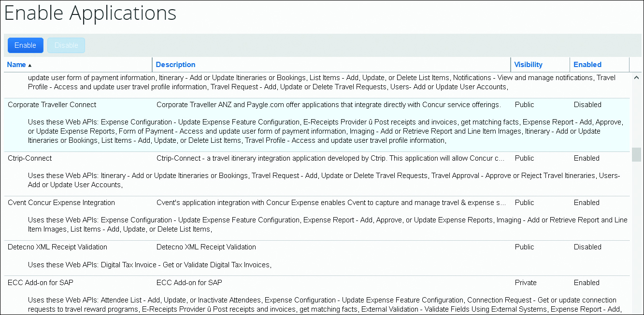Click Private visibility for ECC Add-on
This screenshot has height=315, width=644.
(x=526, y=283)
